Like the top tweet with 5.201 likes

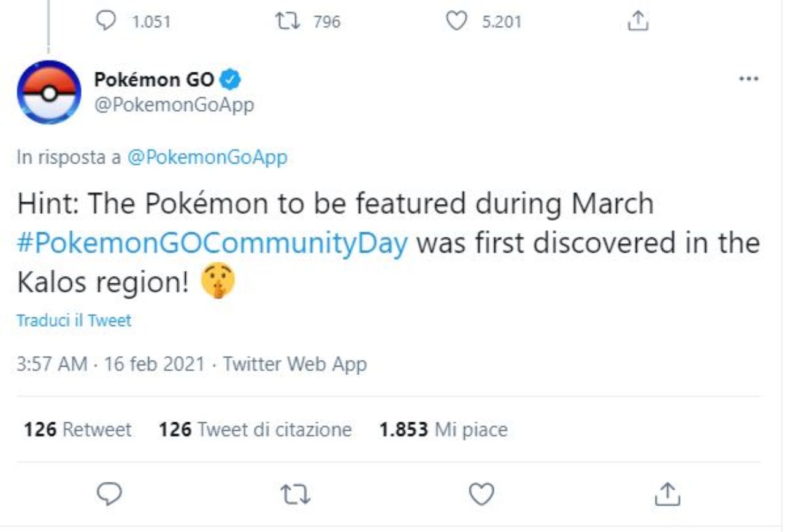[456, 22]
